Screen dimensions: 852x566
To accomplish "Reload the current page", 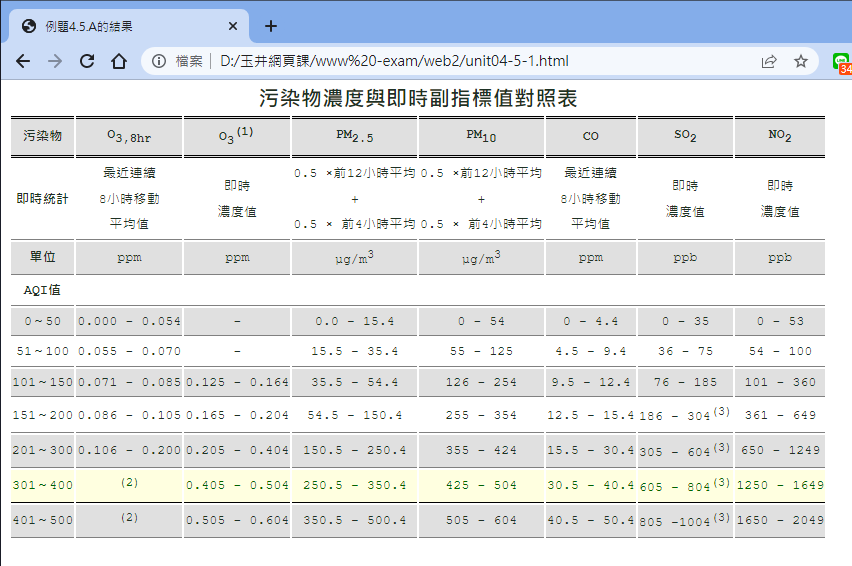I will pyautogui.click(x=87, y=61).
